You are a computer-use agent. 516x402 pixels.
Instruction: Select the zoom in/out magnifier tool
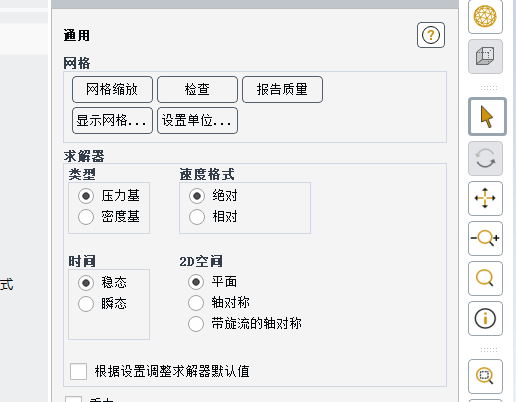pyautogui.click(x=485, y=238)
